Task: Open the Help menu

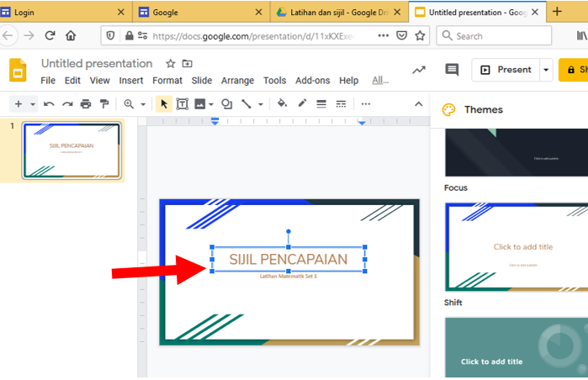Action: click(349, 81)
